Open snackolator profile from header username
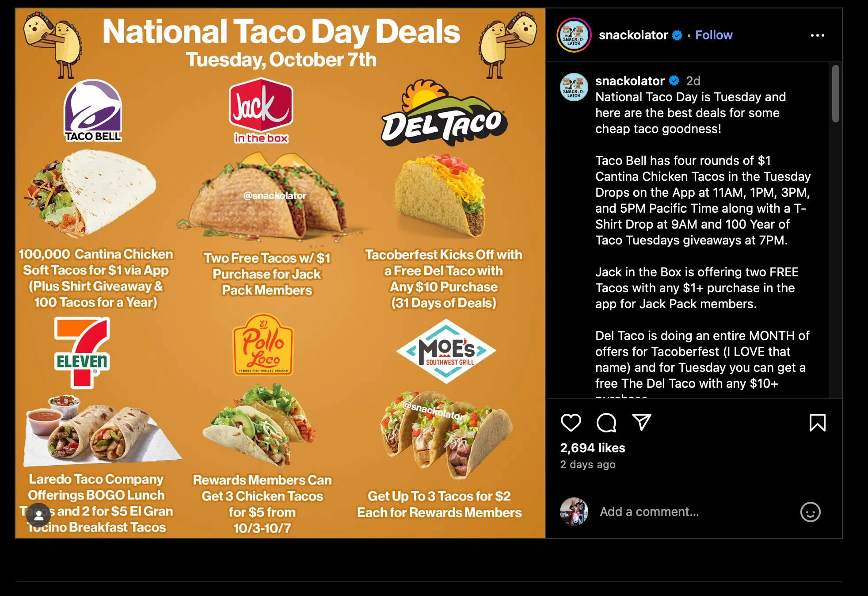Viewport: 868px width, 596px height. tap(633, 35)
